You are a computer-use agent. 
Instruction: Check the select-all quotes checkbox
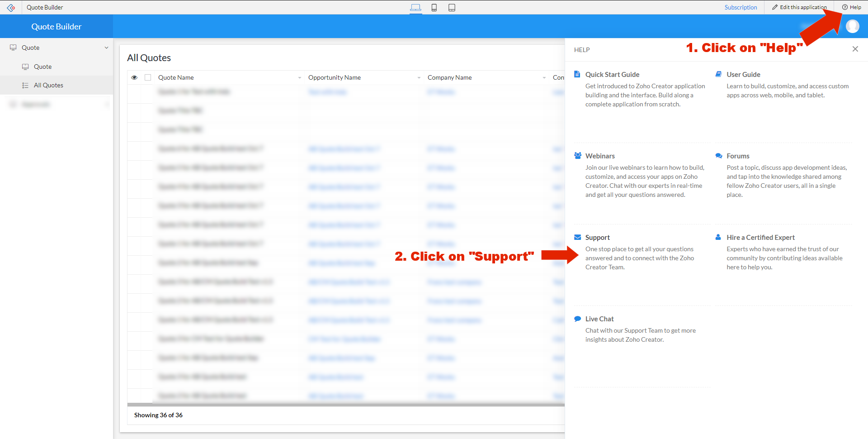click(148, 77)
